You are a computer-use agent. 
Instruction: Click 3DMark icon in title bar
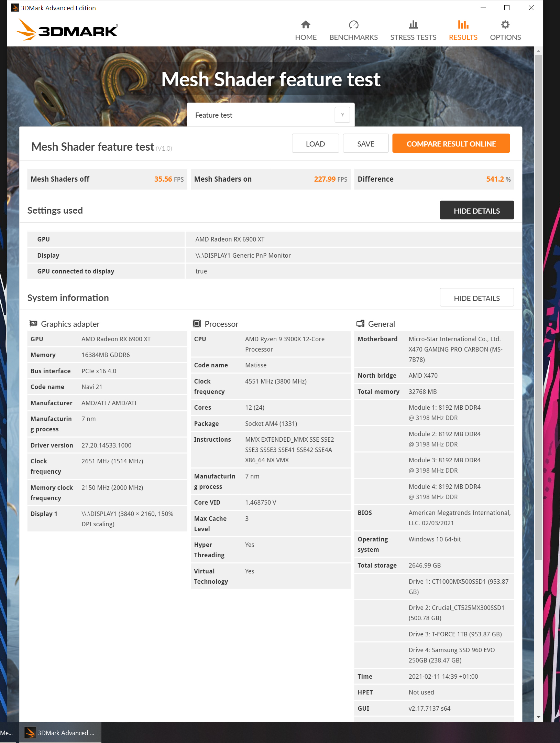(15, 8)
